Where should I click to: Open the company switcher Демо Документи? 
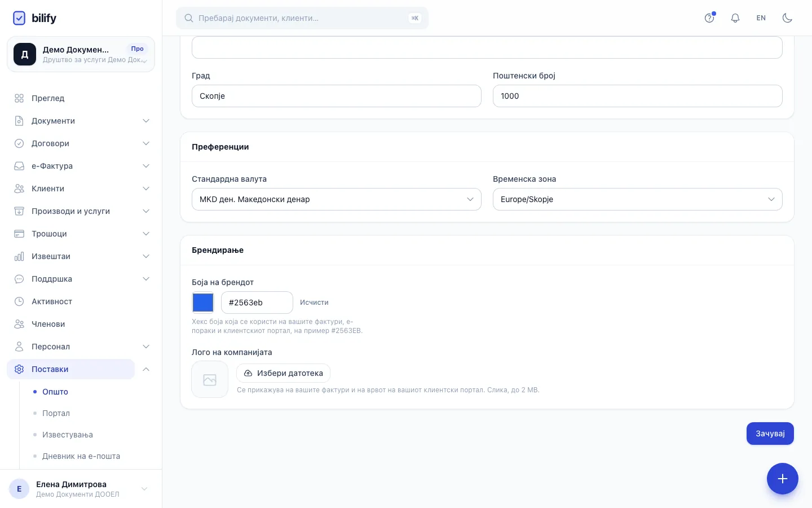point(81,54)
